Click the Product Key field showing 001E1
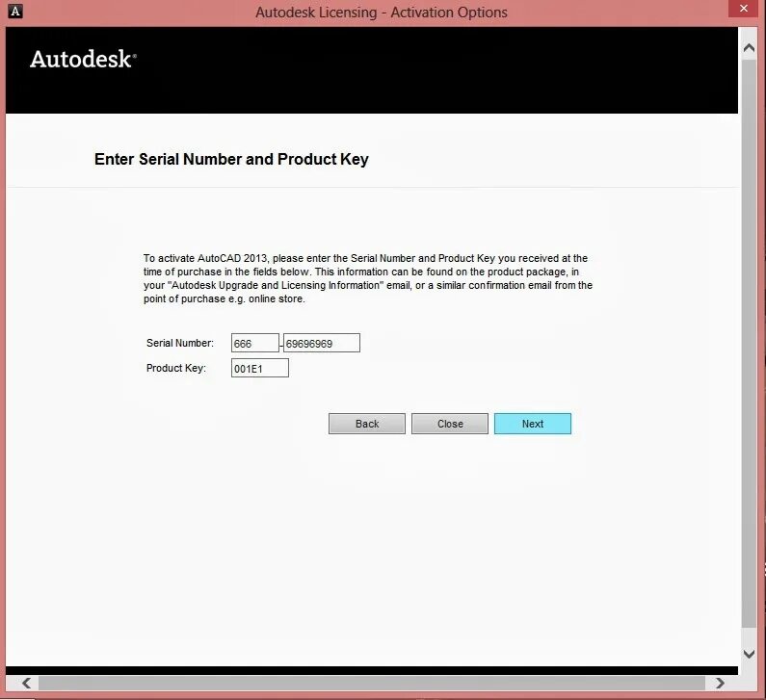This screenshot has width=766, height=700. click(260, 369)
